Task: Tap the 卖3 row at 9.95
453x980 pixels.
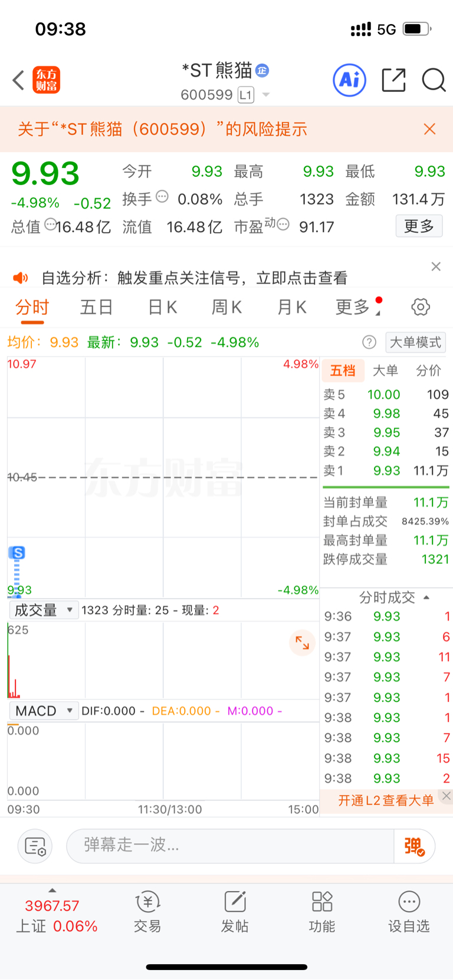Action: 386,433
